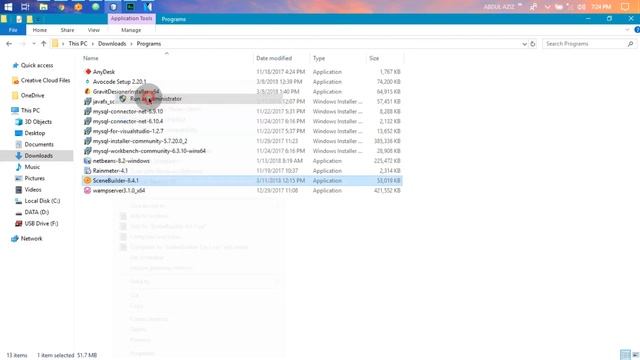Select This PC in the navigation pane
This screenshot has height=360, width=640.
pos(30,111)
